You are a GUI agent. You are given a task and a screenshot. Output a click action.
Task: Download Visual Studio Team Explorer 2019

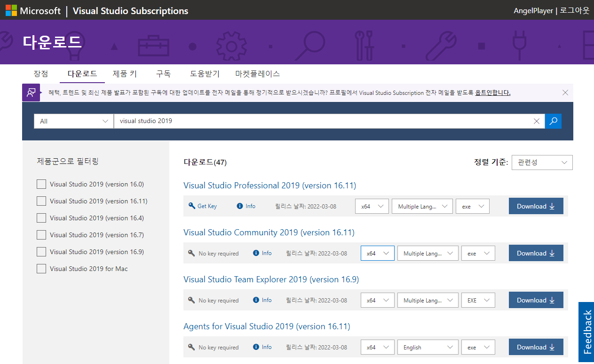tap(536, 300)
